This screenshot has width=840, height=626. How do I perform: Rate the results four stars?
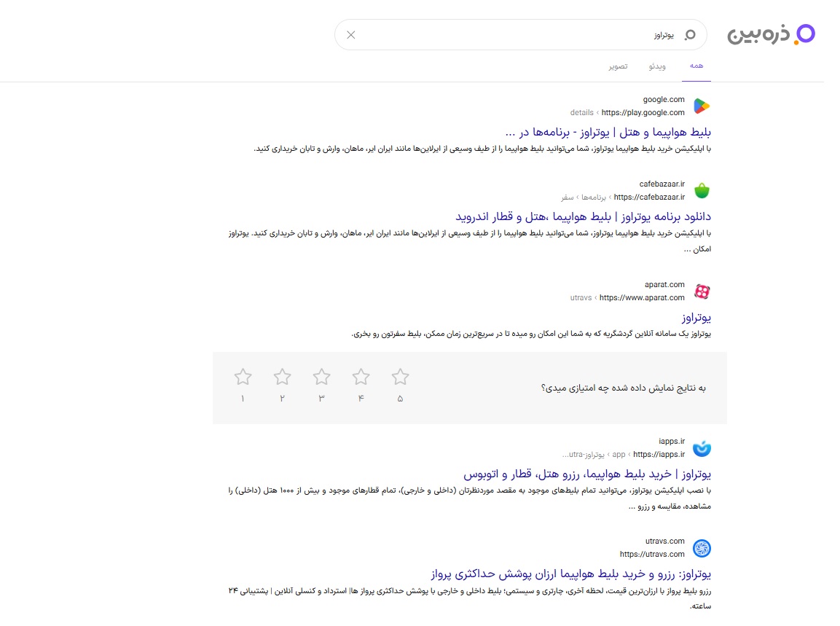(x=361, y=377)
